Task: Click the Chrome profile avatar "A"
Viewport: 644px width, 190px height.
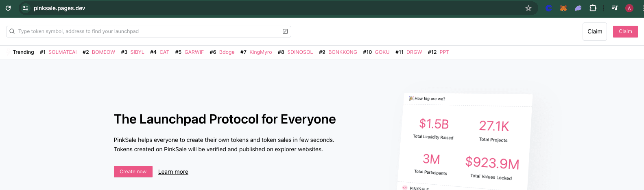Action: coord(629,8)
